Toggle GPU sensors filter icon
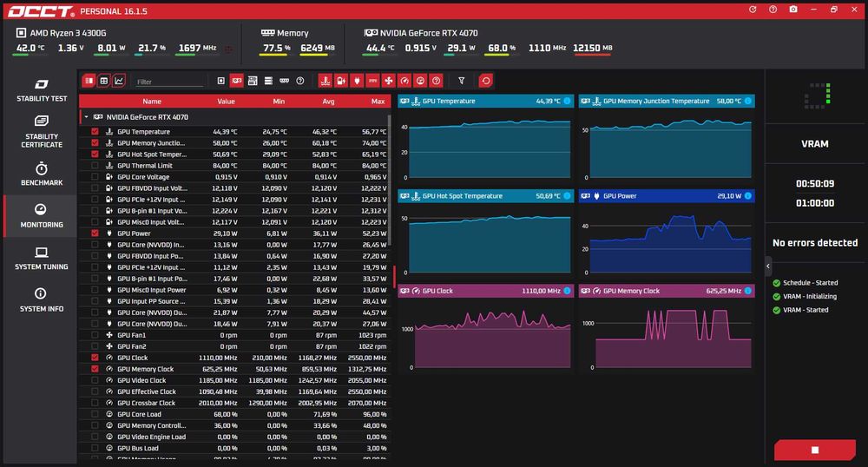 236,81
